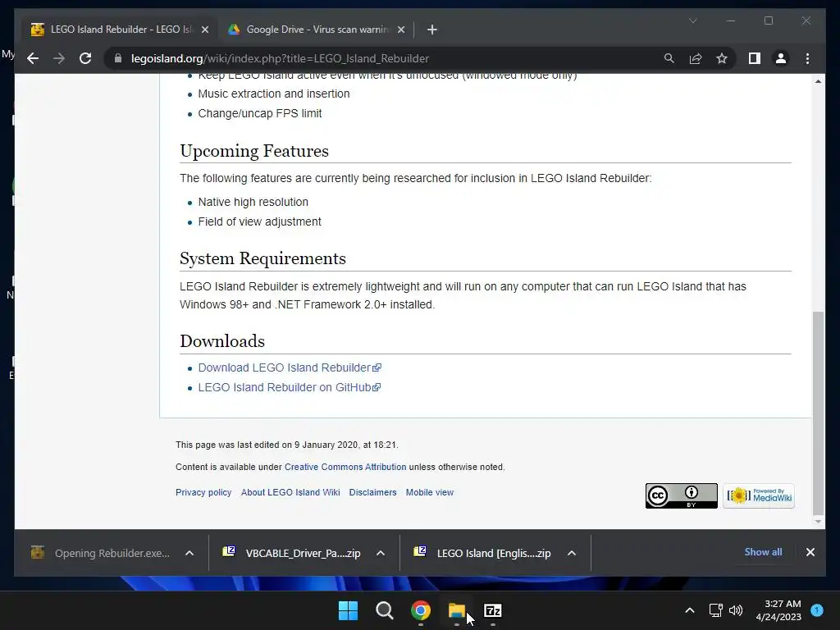The width and height of the screenshot is (840, 630).
Task: Close the LEGO Island Rebuilder tab
Action: coord(204,30)
